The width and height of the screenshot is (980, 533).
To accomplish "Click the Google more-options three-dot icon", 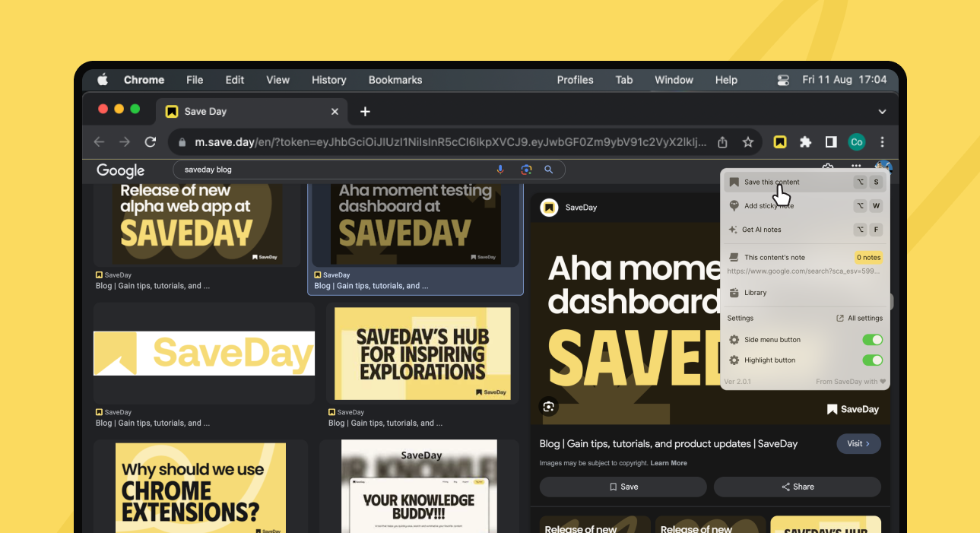I will 856,167.
